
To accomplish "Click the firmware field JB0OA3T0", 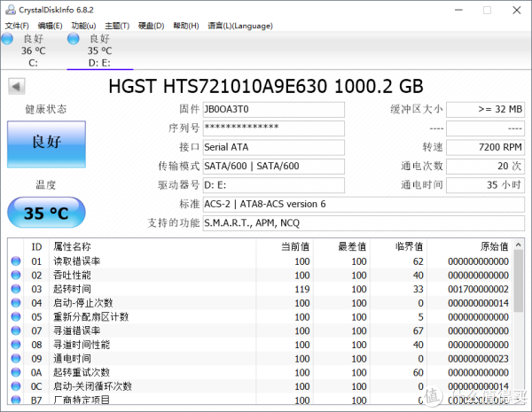I will click(x=273, y=110).
